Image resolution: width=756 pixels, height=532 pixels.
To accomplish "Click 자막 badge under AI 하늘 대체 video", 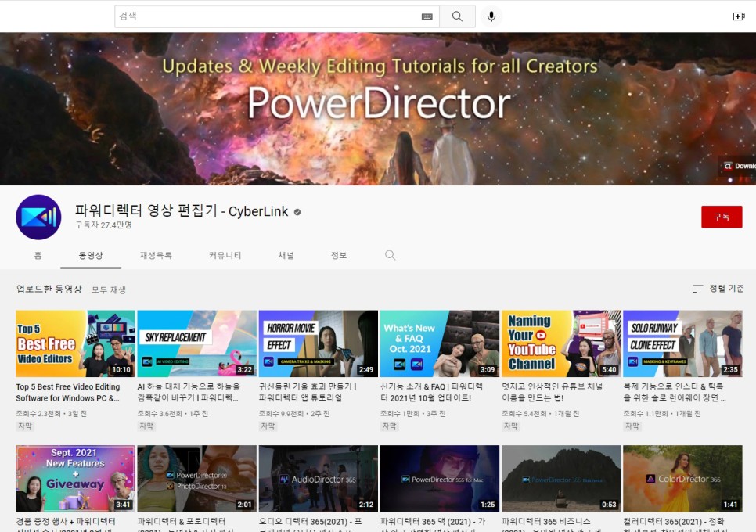I will point(146,426).
